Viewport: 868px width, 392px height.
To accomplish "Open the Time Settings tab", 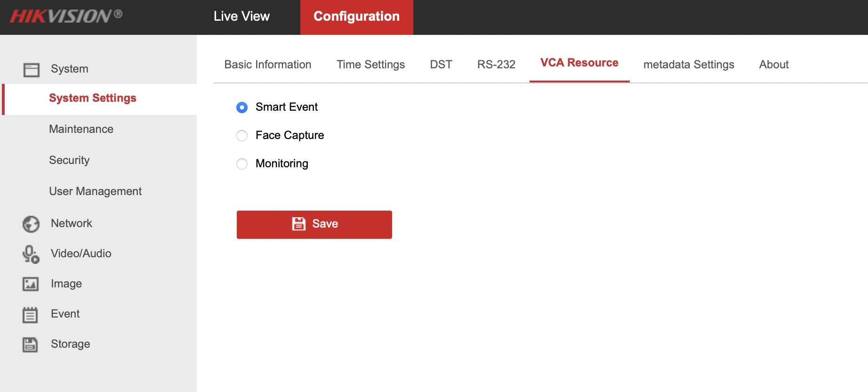I will tap(370, 65).
